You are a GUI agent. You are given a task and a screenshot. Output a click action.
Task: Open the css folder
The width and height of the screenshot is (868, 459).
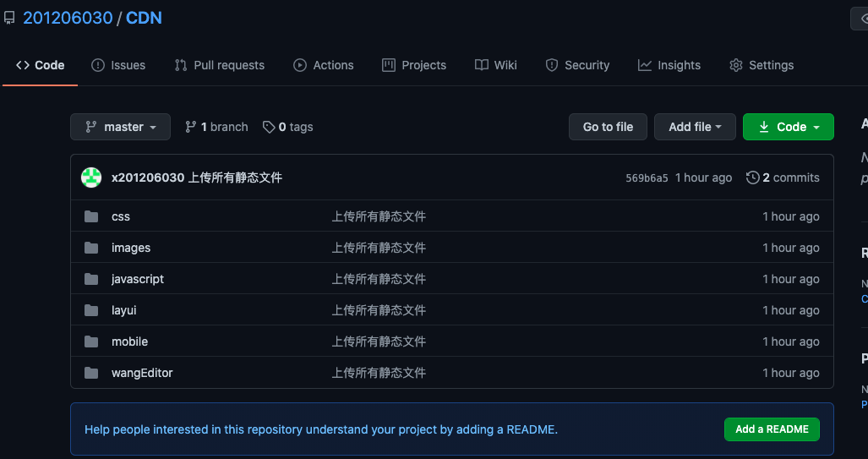121,216
